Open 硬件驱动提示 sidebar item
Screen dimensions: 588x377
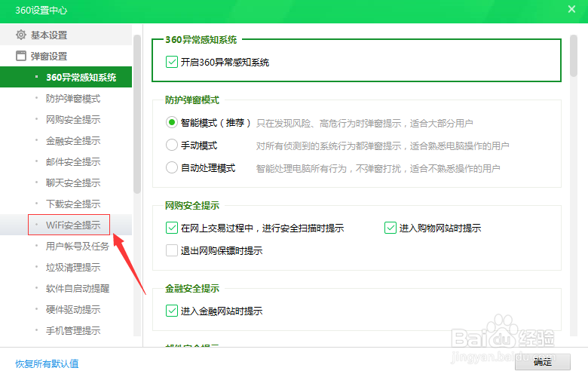pyautogui.click(x=73, y=309)
